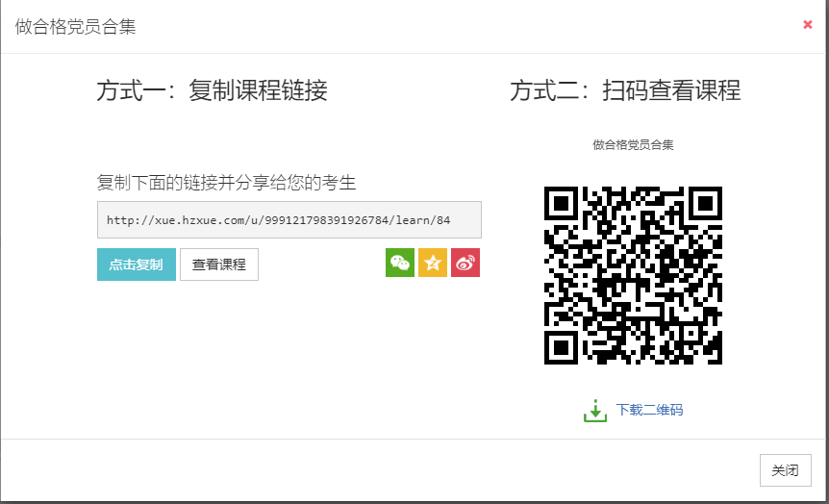Click the 关闭 button at bottom
The width and height of the screenshot is (829, 504).
pos(785,470)
